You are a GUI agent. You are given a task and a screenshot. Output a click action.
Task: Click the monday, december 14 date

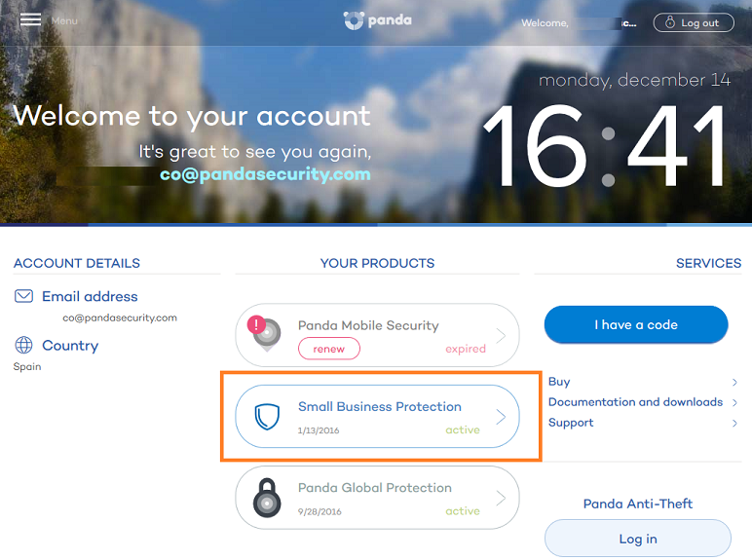(634, 80)
